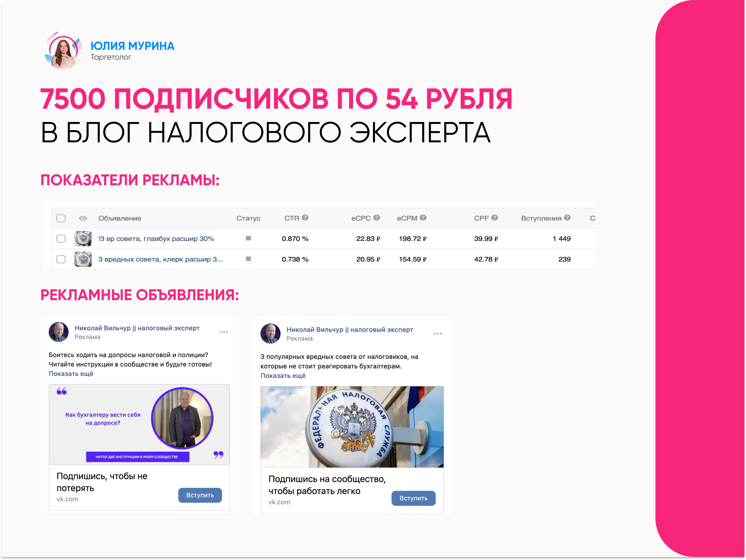This screenshot has height=560, width=746.
Task: Click the ПОКАЗАТЕЛИ РЕКЛАМЫ heading
Action: 130,180
